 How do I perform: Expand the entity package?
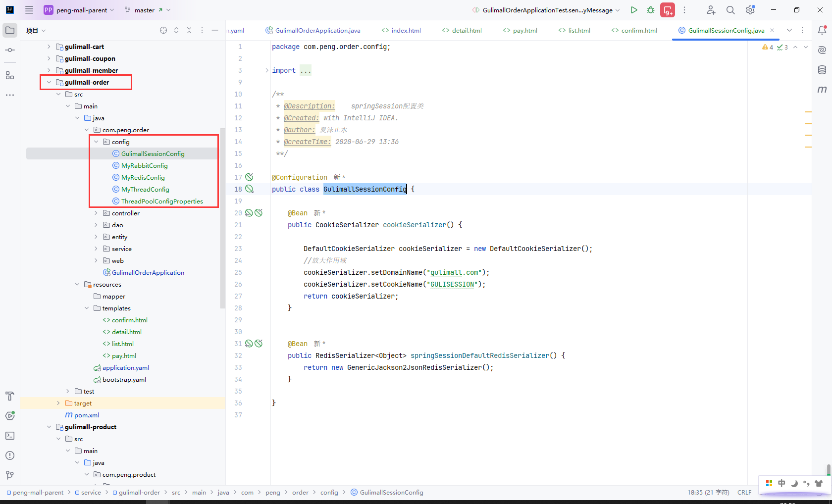point(96,237)
